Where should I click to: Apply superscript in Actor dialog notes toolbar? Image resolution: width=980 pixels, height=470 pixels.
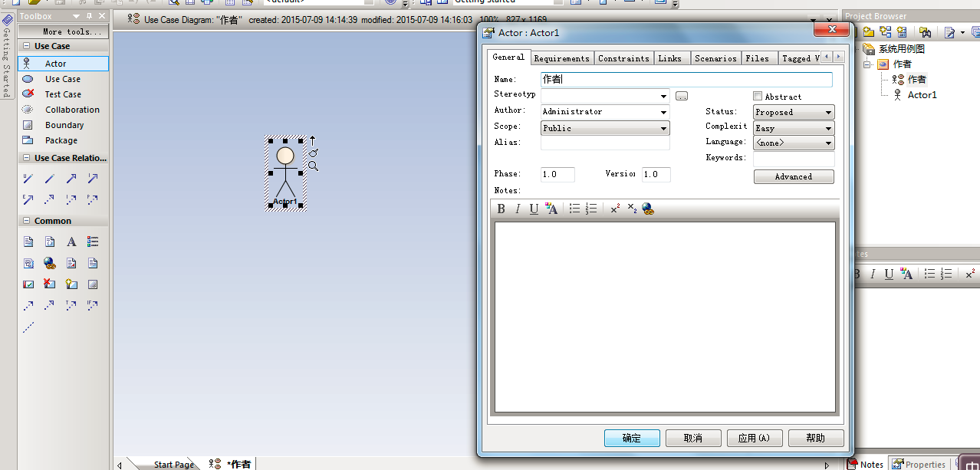(615, 209)
